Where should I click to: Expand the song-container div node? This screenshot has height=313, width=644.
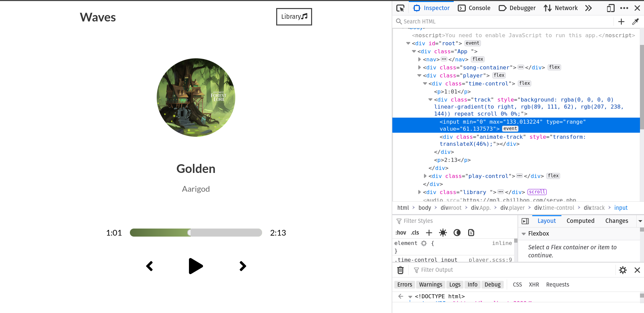(419, 67)
